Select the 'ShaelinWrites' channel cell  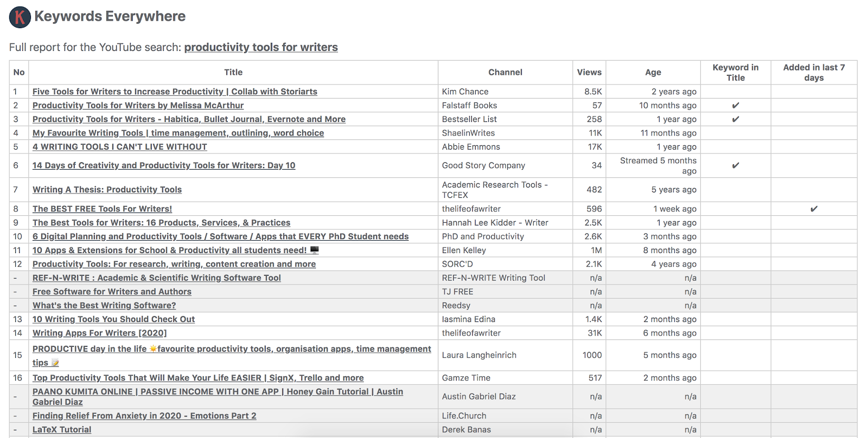click(505, 133)
